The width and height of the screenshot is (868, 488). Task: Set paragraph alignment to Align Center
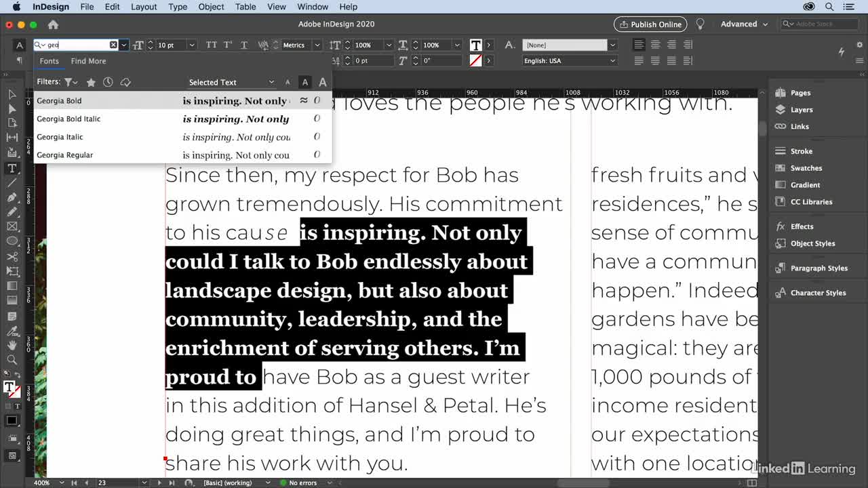tap(655, 45)
